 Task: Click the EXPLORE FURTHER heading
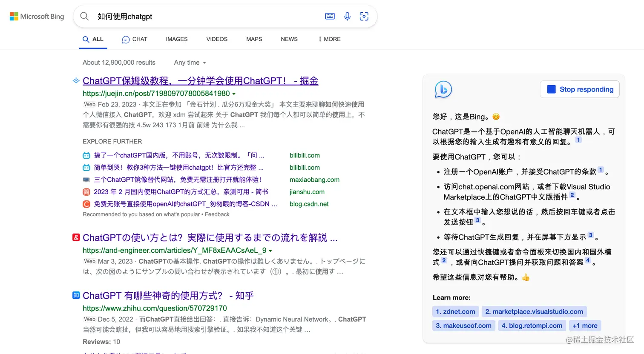point(112,141)
